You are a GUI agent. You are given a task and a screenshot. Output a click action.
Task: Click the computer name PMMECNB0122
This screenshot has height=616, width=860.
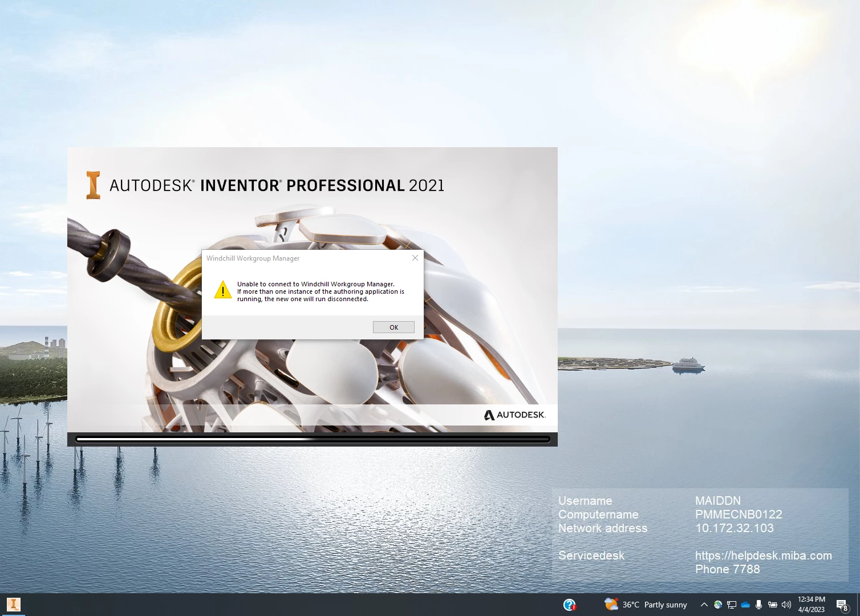click(x=739, y=514)
